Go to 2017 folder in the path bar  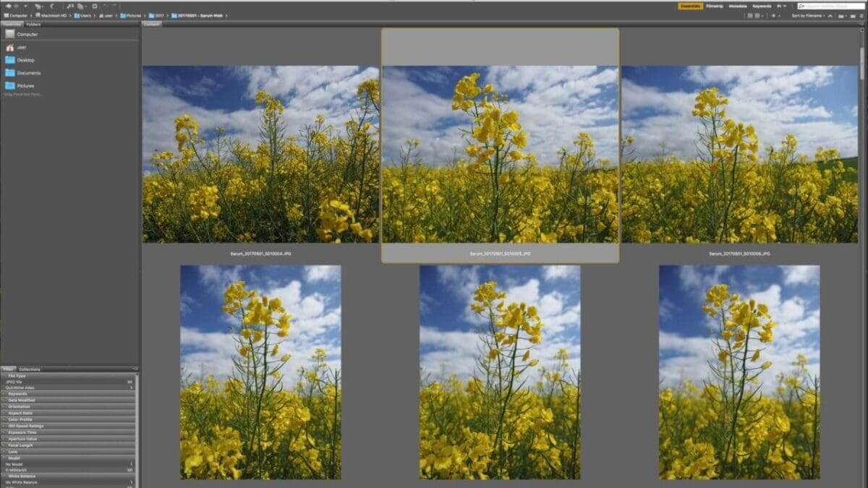pyautogui.click(x=156, y=15)
